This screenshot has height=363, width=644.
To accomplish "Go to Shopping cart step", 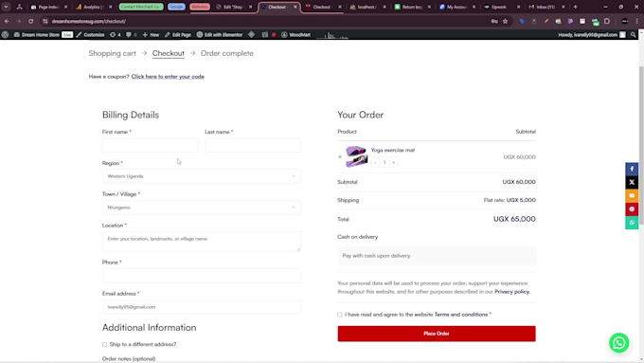I will click(112, 53).
